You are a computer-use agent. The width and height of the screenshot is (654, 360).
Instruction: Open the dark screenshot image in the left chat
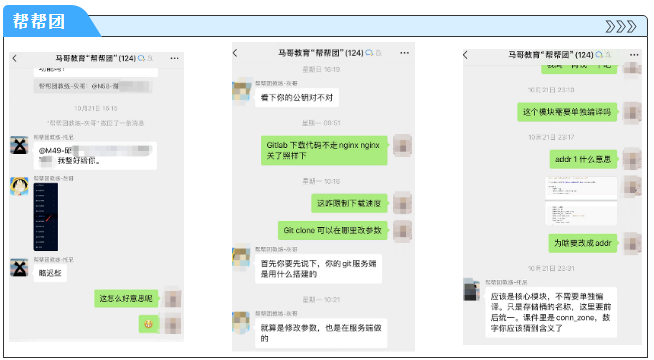click(x=46, y=217)
